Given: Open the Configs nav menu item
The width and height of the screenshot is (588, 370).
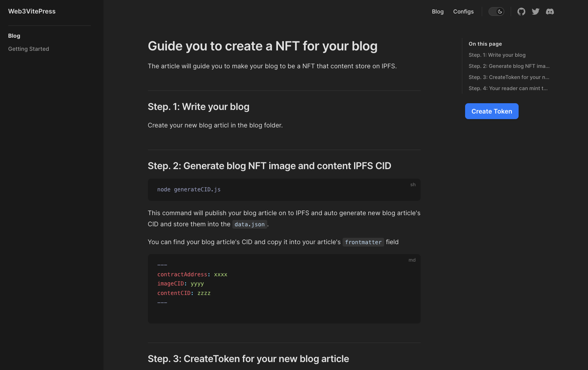Looking at the screenshot, I should (463, 12).
